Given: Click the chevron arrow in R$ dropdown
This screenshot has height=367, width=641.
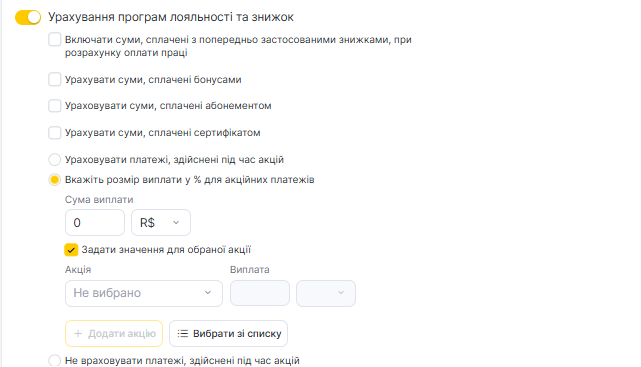Looking at the screenshot, I should click(x=176, y=223).
